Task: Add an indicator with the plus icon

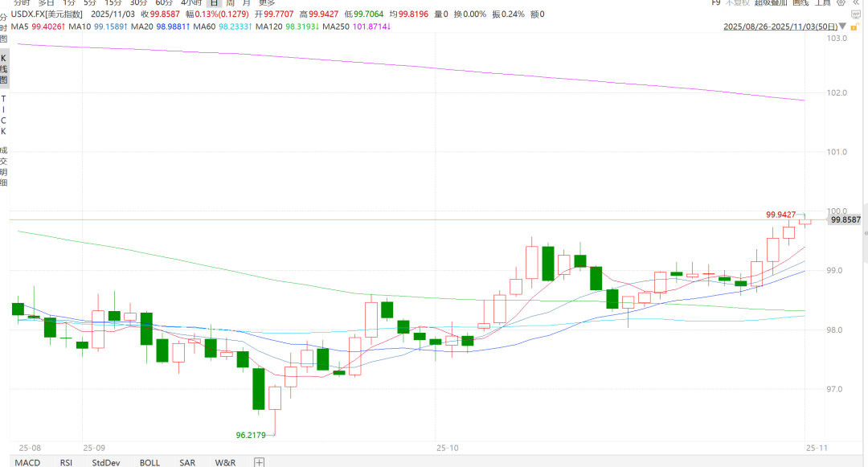Action: tap(259, 462)
